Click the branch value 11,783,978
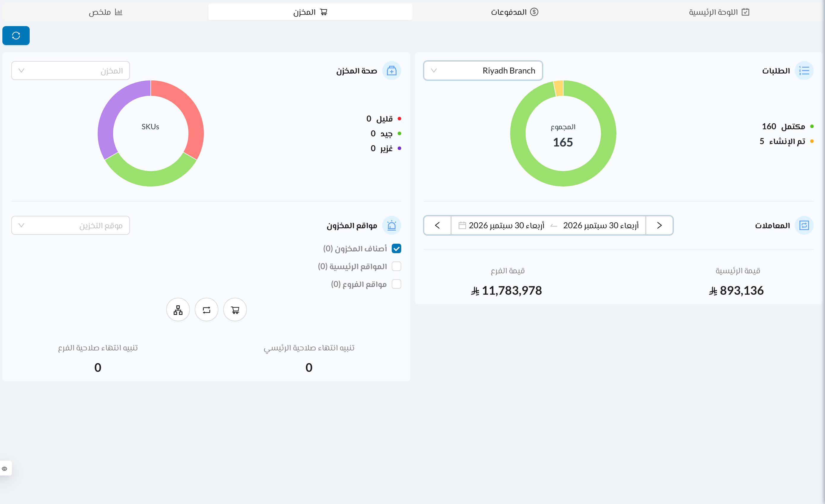Image resolution: width=825 pixels, height=504 pixels. (506, 290)
